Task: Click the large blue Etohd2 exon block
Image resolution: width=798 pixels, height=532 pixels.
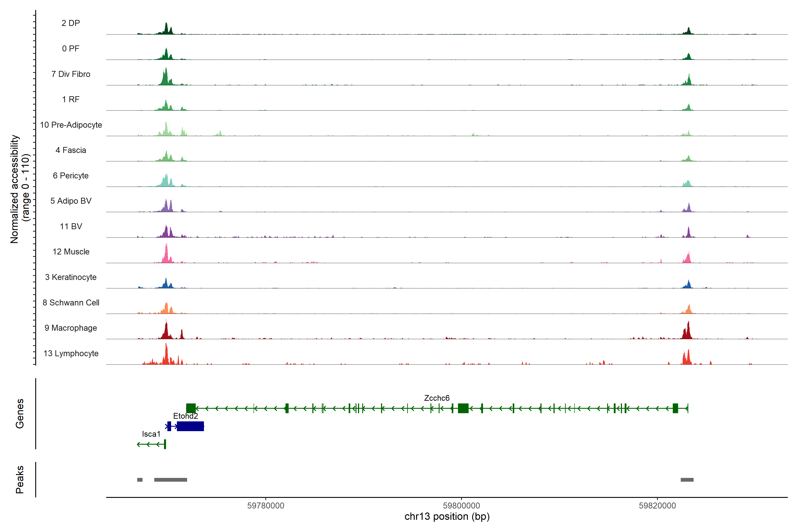Action: (x=190, y=426)
